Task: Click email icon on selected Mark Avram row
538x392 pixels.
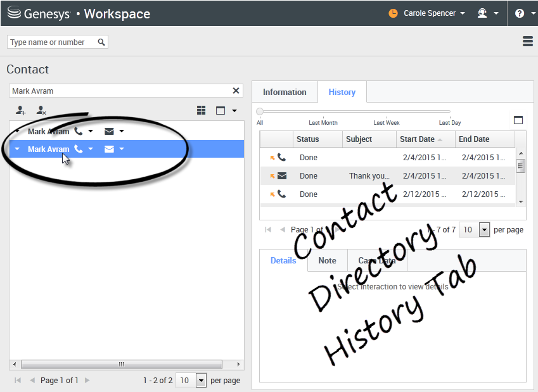Action: 109,149
